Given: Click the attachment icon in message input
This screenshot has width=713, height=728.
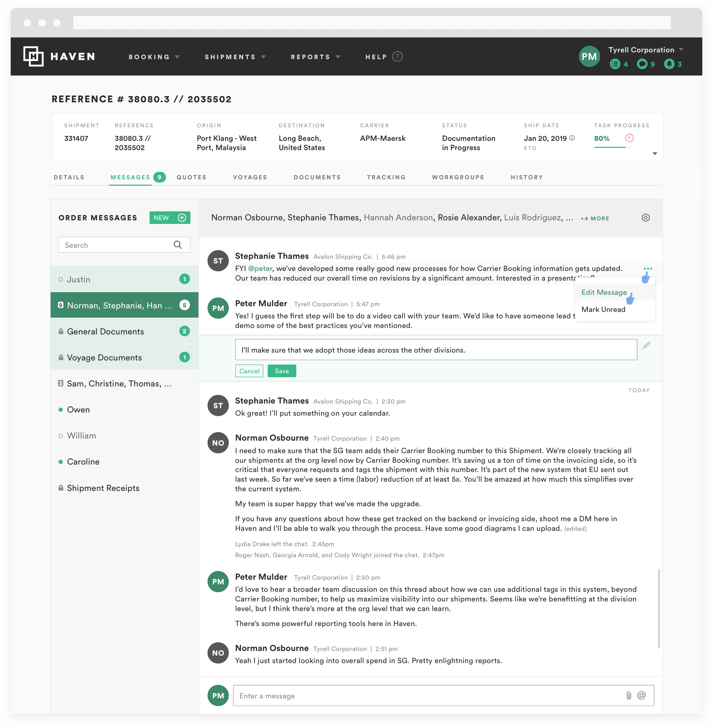Looking at the screenshot, I should (630, 695).
